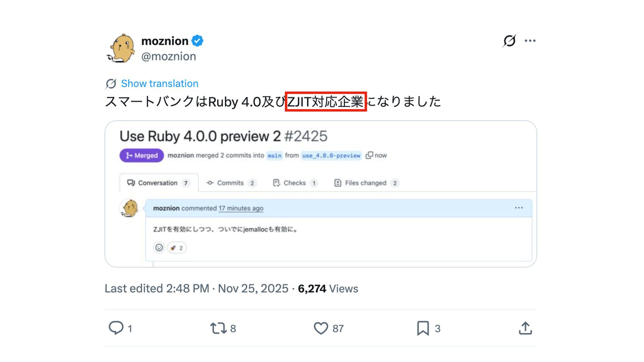Click the blue verified badge
The width and height of the screenshot is (644, 362).
point(197,41)
